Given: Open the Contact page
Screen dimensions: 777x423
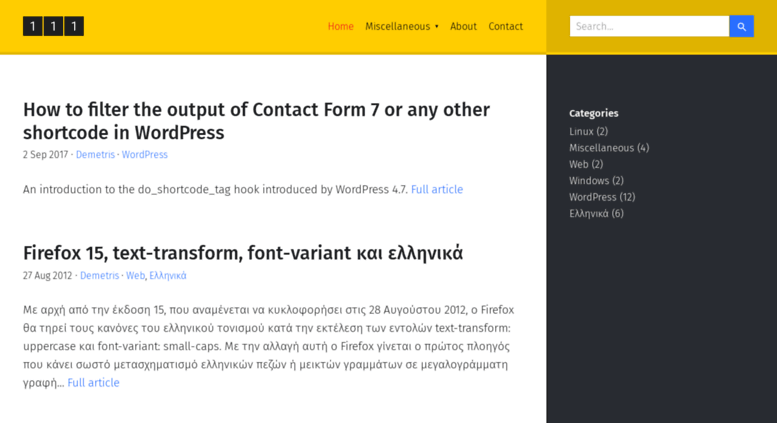Looking at the screenshot, I should 505,26.
